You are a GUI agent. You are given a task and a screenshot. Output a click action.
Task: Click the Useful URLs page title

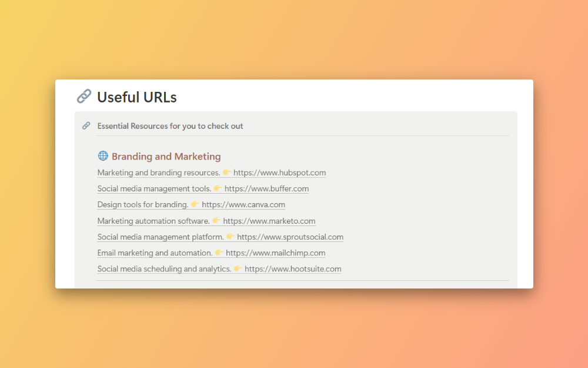[137, 97]
